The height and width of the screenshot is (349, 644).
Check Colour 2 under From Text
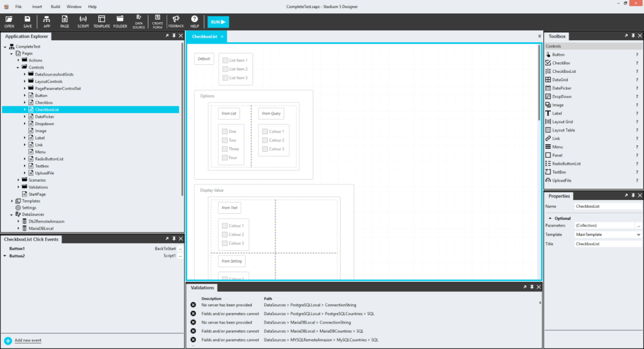pyautogui.click(x=225, y=235)
